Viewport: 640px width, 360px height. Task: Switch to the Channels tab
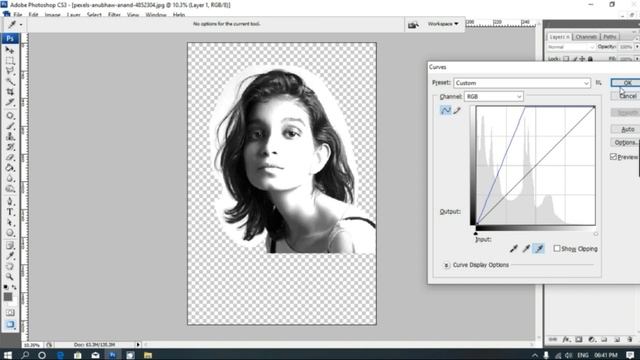[586, 37]
